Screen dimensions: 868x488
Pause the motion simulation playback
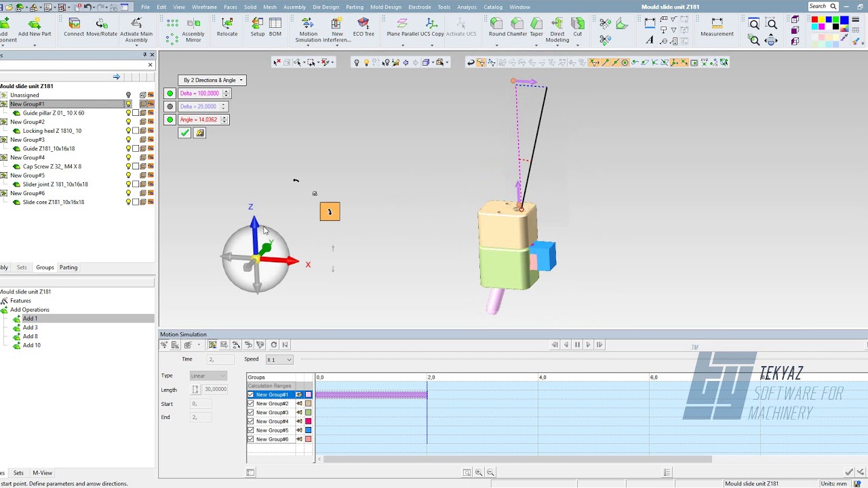click(577, 345)
